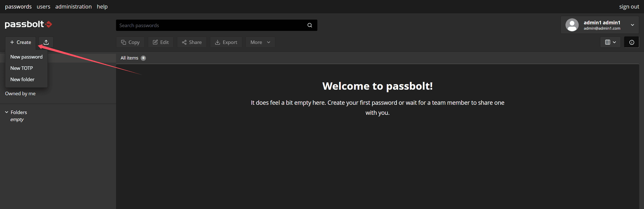Click the All items breadcrumb
644x209 pixels.
129,58
